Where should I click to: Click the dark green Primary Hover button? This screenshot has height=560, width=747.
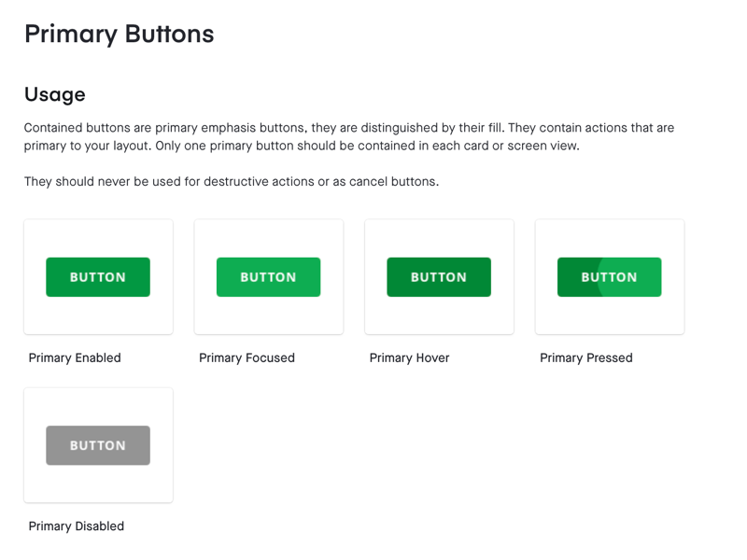439,277
